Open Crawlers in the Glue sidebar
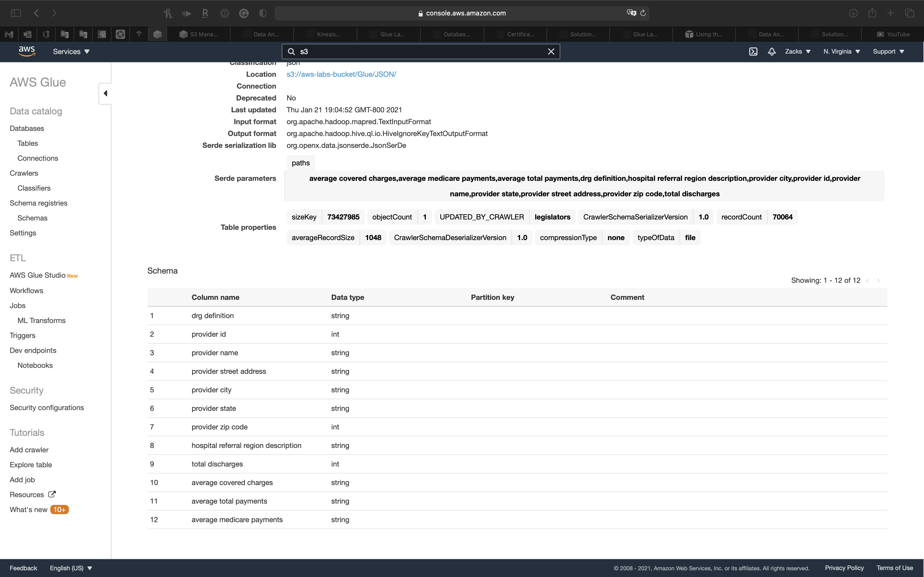This screenshot has height=577, width=924. (x=24, y=173)
